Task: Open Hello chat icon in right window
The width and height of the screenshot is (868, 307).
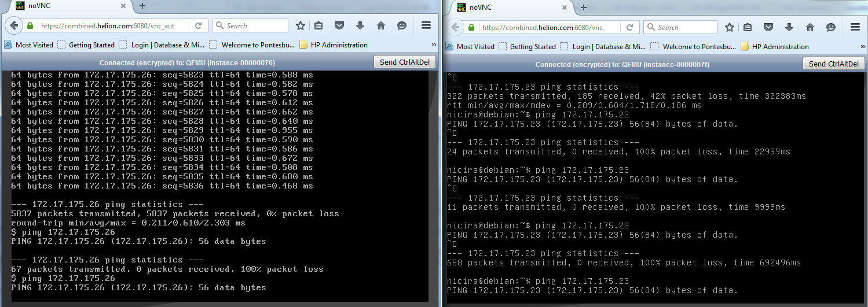Action: pyautogui.click(x=831, y=27)
